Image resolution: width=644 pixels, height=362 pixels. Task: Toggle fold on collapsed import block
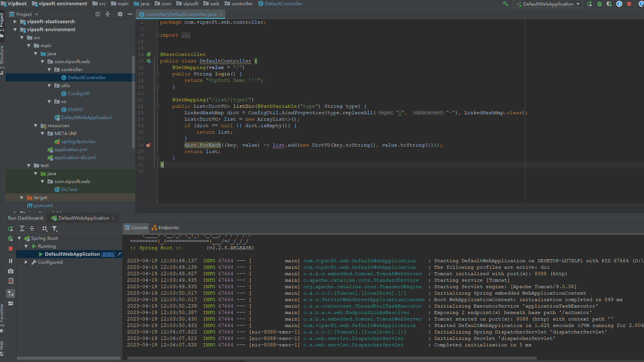(x=157, y=35)
